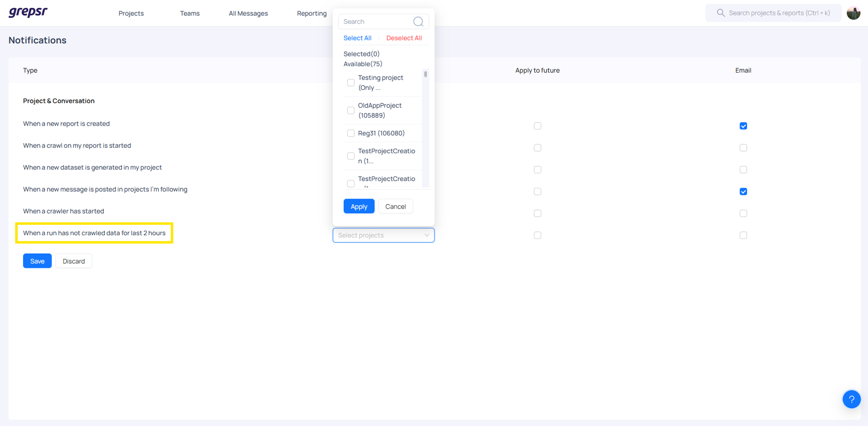Toggle Email for run not crawled data
Image resolution: width=868 pixels, height=426 pixels.
[x=743, y=235]
